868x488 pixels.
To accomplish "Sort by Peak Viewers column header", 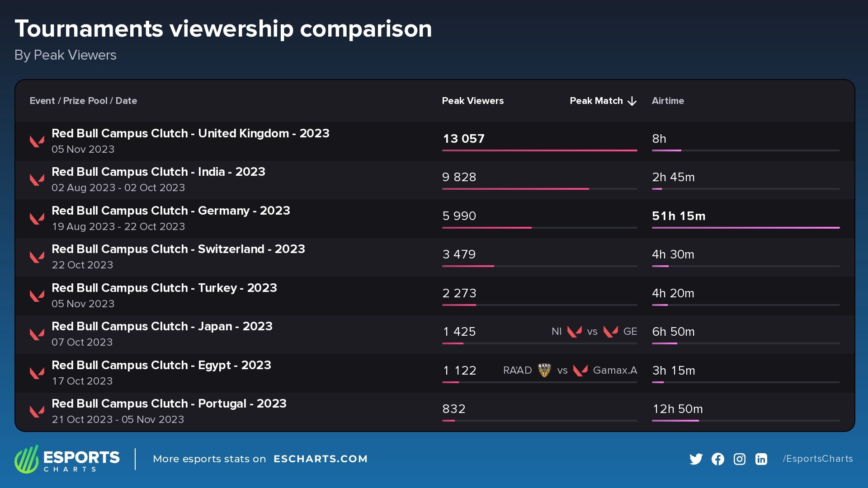I will [x=473, y=101].
